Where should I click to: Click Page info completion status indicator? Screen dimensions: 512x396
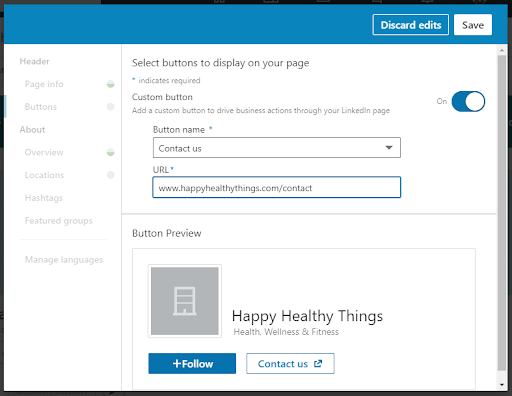[x=110, y=84]
